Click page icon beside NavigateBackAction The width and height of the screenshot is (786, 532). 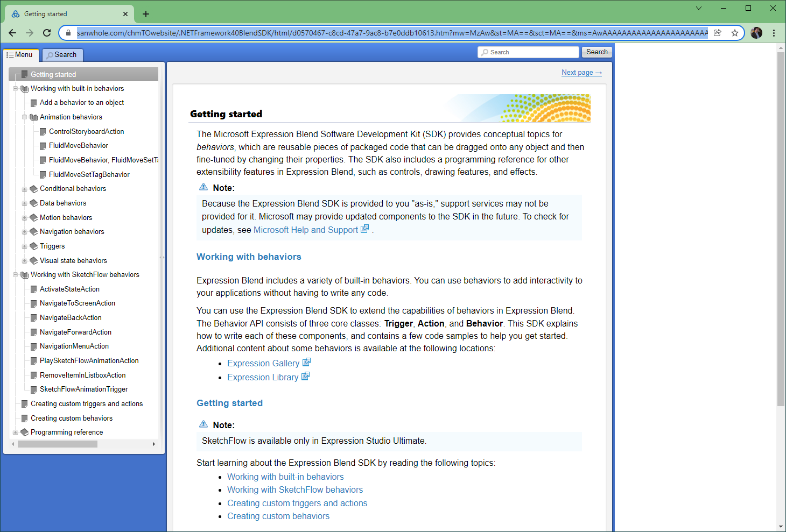point(34,318)
